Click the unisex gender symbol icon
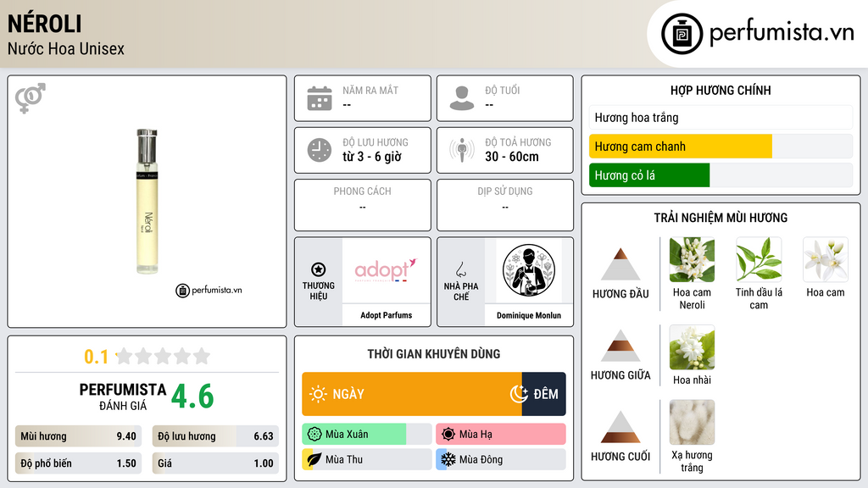The width and height of the screenshot is (868, 488). point(30,98)
